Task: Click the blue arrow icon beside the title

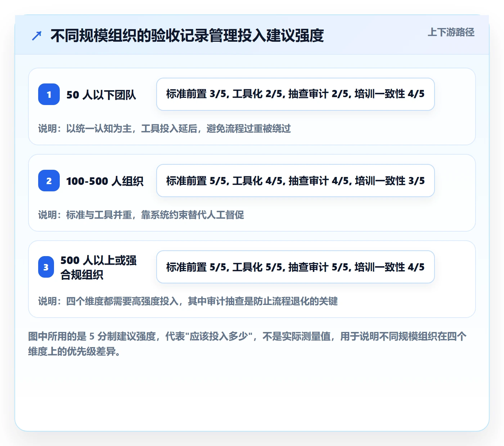Action: click(x=37, y=36)
